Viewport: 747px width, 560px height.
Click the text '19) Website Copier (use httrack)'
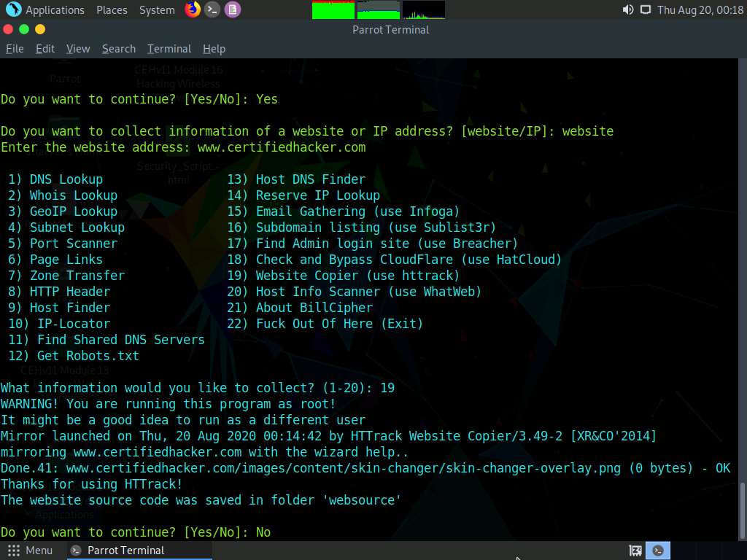point(344,276)
